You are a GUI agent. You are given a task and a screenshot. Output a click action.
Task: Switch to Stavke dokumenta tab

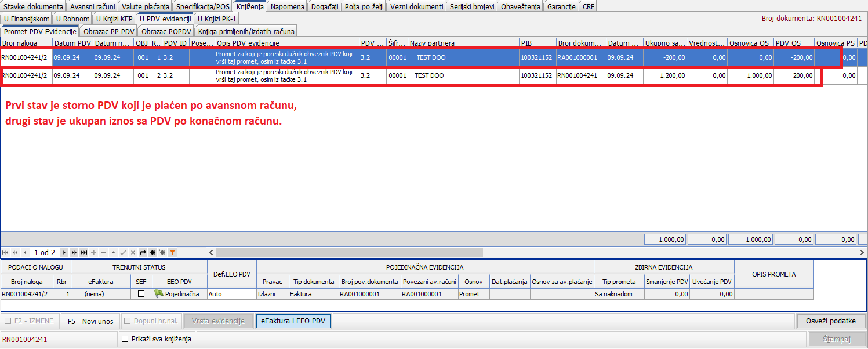point(34,6)
